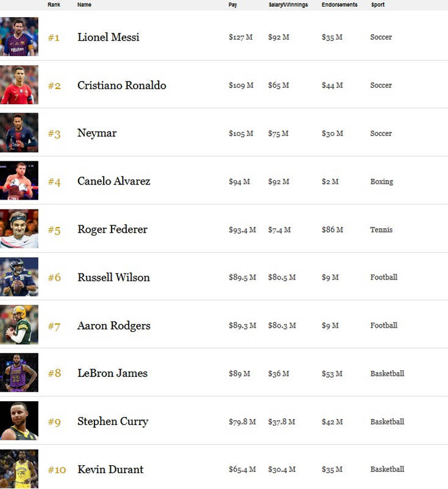Click Lionel Messi's photo thumbnail

tap(19, 37)
